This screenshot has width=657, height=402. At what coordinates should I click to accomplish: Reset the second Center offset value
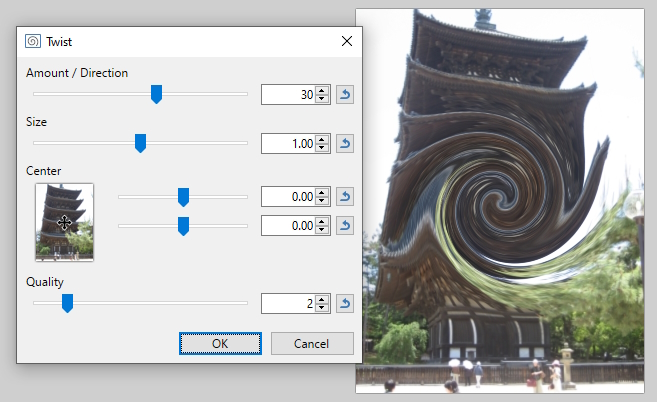pos(345,226)
